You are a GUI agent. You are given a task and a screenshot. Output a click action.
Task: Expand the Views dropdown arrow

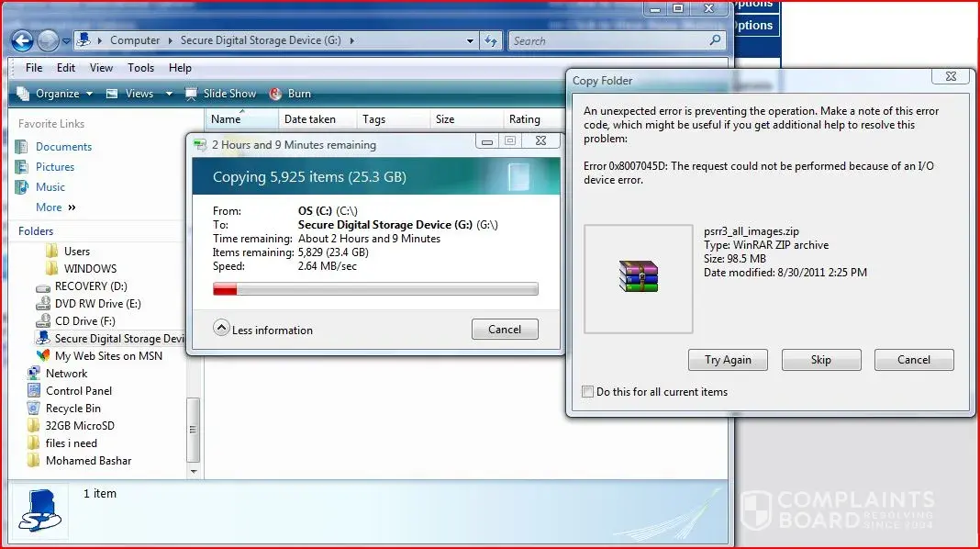point(169,94)
